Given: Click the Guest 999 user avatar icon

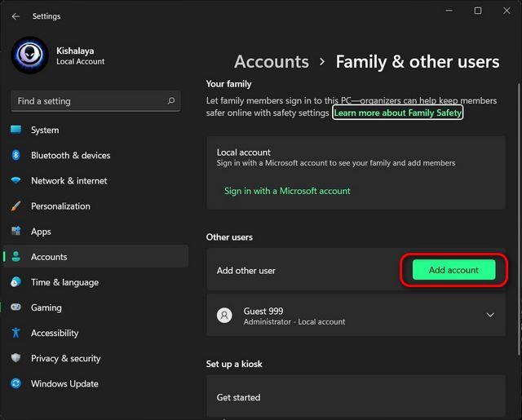Looking at the screenshot, I should (x=224, y=315).
